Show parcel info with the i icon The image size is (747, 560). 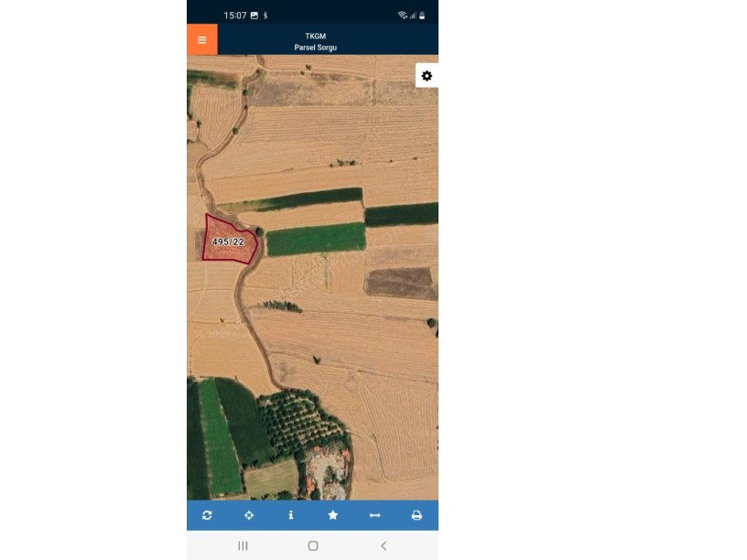pyautogui.click(x=291, y=515)
